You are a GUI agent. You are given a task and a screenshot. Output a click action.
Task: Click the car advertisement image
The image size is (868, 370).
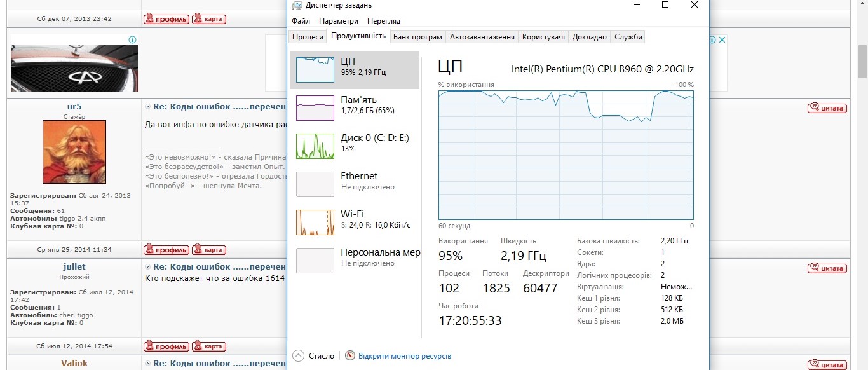click(x=74, y=68)
